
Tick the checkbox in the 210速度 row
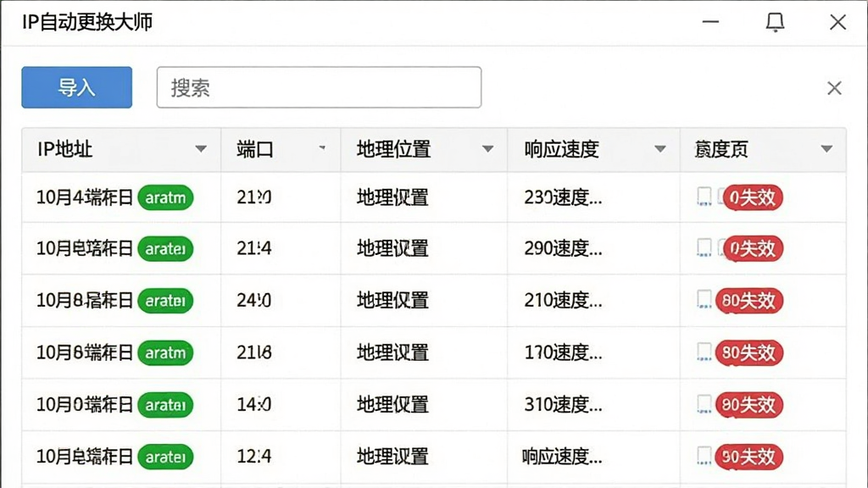click(x=704, y=300)
